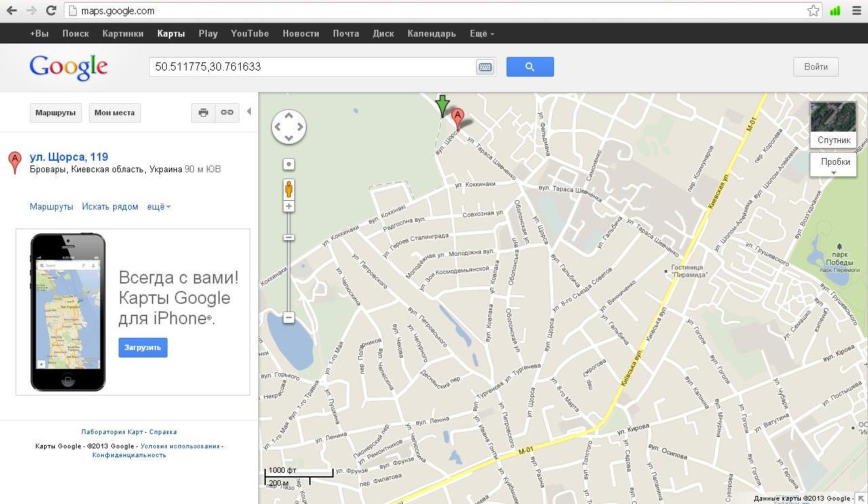Image resolution: width=868 pixels, height=504 pixels.
Task: Open the "ул. Щорса, 119" result link
Action: (x=69, y=157)
